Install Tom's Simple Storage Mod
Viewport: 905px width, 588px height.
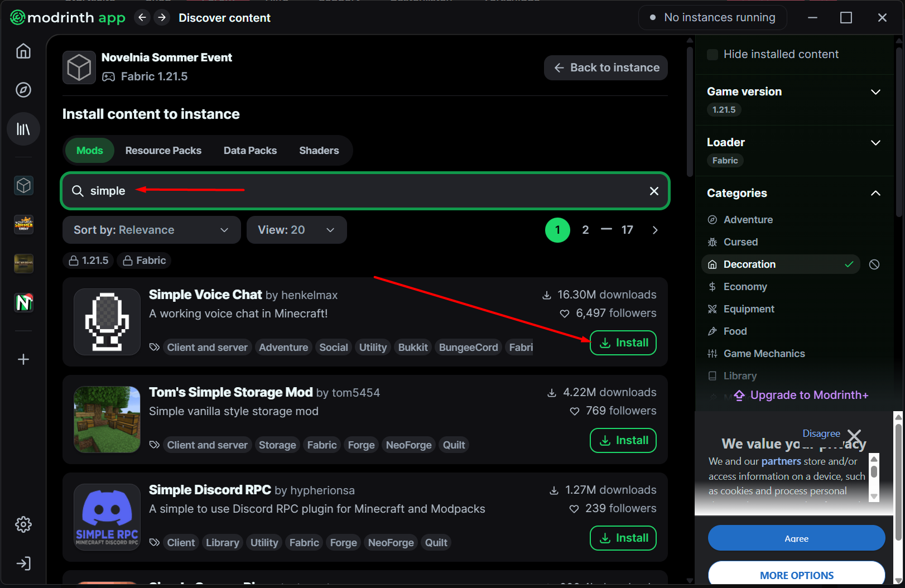623,440
